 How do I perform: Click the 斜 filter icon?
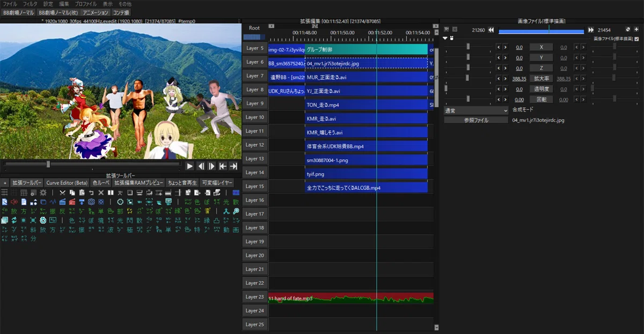point(33,229)
